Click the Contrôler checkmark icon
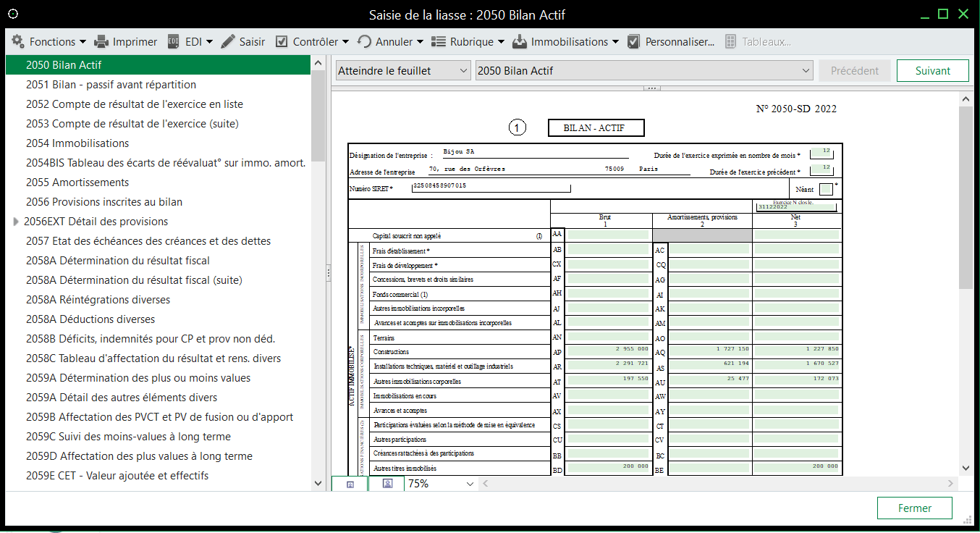This screenshot has height=533, width=980. coord(282,42)
